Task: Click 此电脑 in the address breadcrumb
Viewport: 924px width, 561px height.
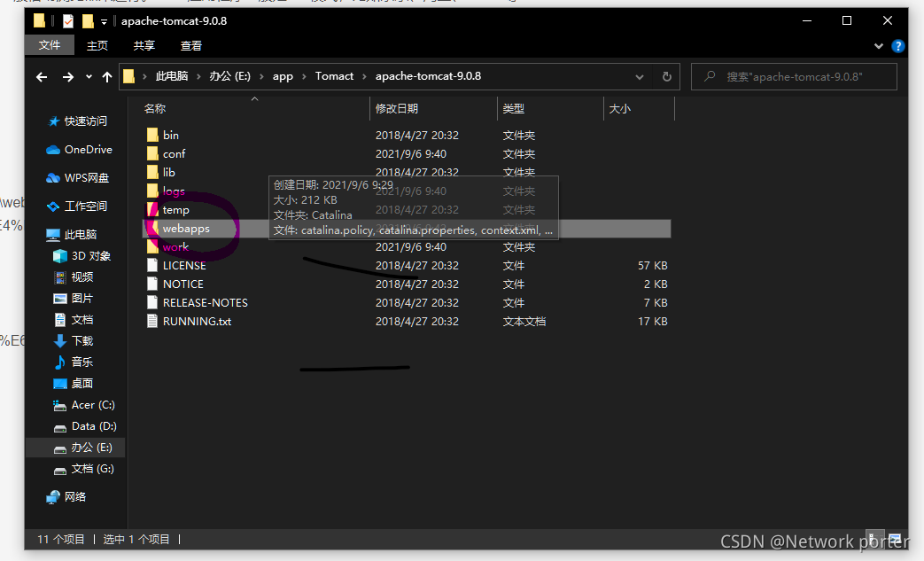Action: tap(172, 76)
